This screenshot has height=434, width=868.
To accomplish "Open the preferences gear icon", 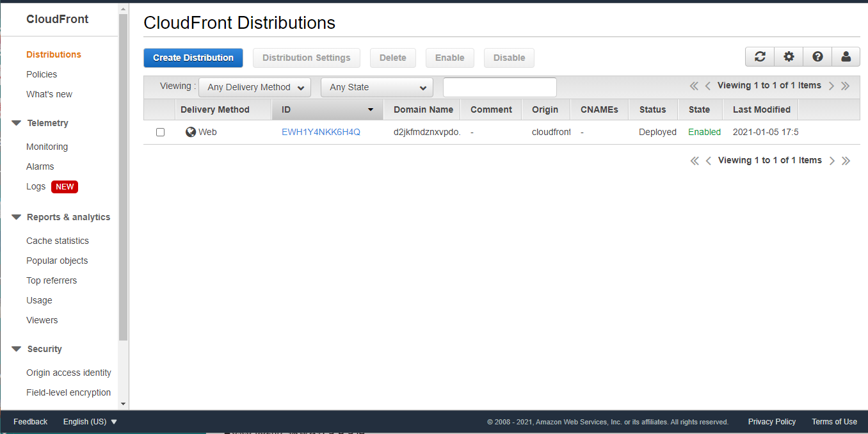I will click(x=789, y=56).
